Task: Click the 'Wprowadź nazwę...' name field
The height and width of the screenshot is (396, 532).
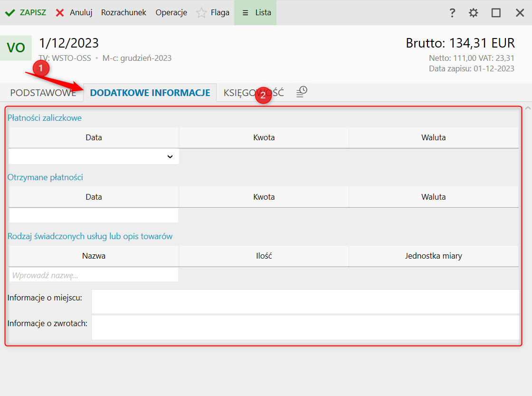Action: point(94,275)
